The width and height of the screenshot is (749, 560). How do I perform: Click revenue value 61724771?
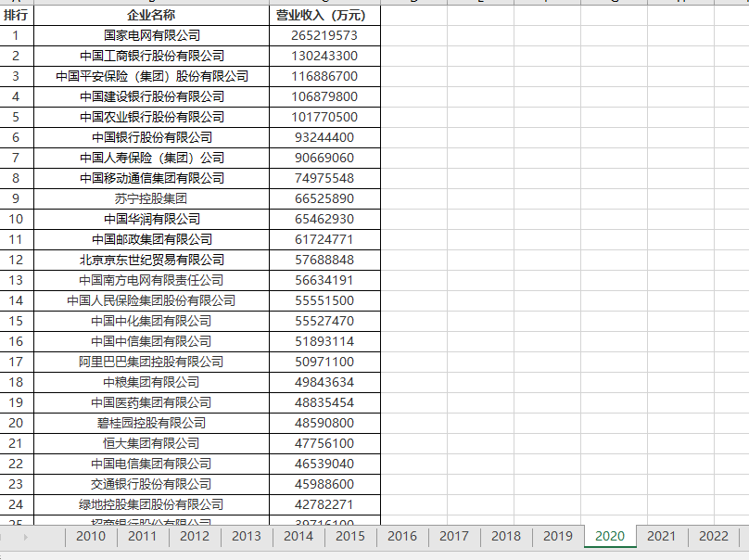(324, 239)
